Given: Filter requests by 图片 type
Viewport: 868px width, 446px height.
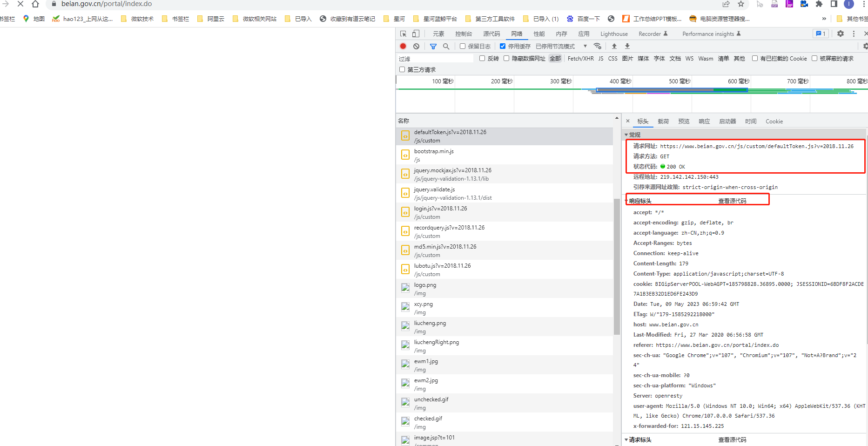Looking at the screenshot, I should (x=627, y=58).
